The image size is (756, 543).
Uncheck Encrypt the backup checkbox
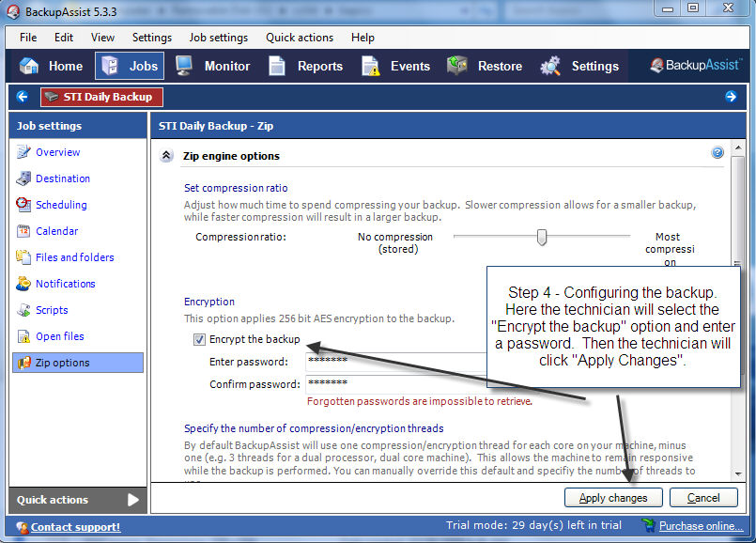(x=199, y=340)
